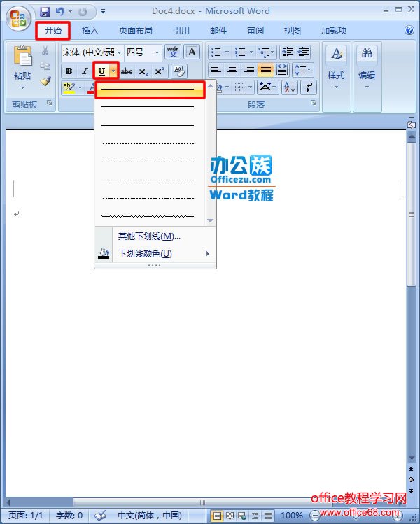Click the Paste clipboard icon

pyautogui.click(x=22, y=55)
